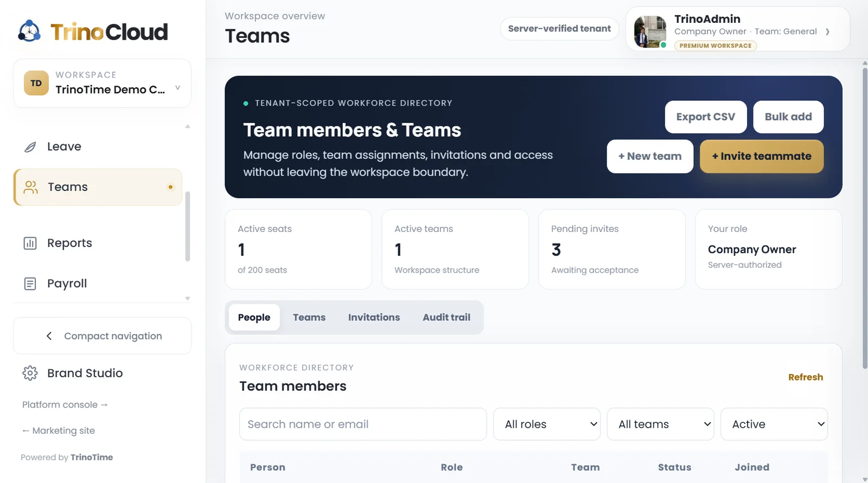
Task: Refresh the team members list
Action: (x=806, y=377)
